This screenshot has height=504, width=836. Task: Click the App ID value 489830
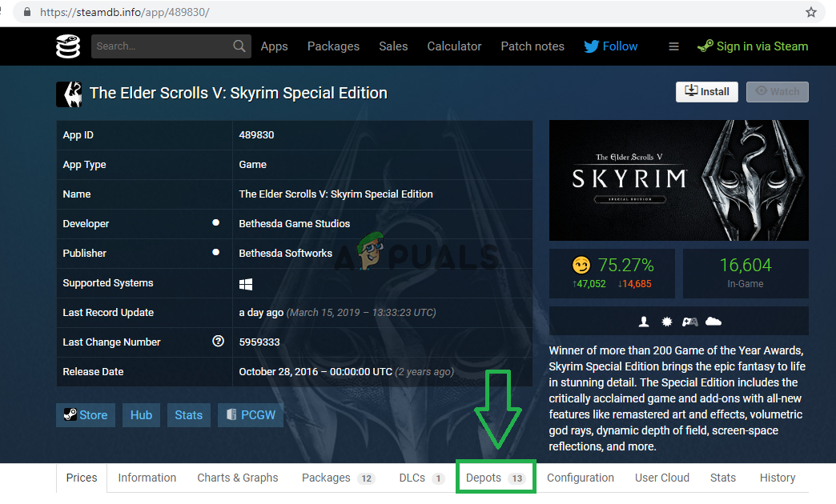click(256, 134)
